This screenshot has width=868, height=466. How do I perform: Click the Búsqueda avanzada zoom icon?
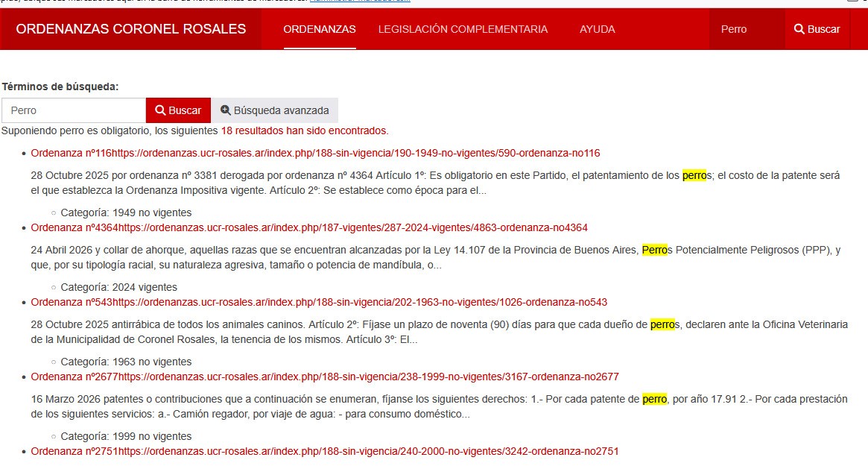225,110
